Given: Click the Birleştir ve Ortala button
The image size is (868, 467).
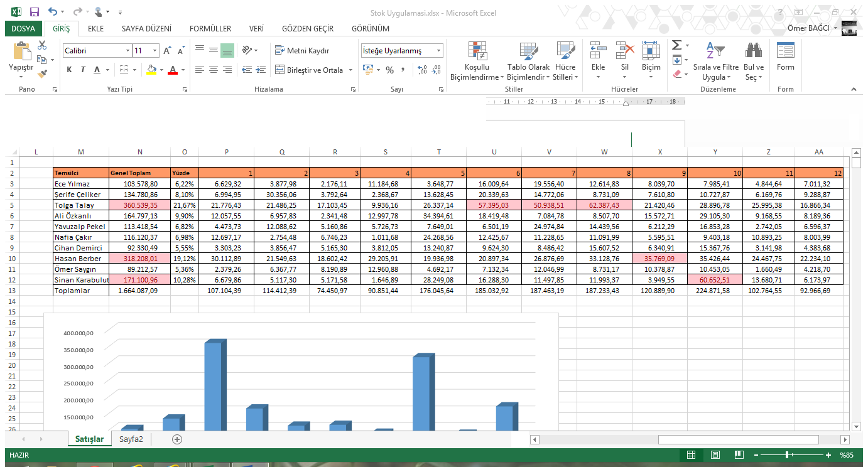Looking at the screenshot, I should [310, 70].
